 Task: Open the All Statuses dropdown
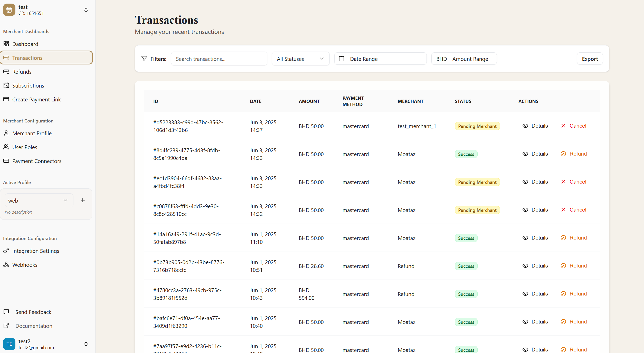point(300,59)
